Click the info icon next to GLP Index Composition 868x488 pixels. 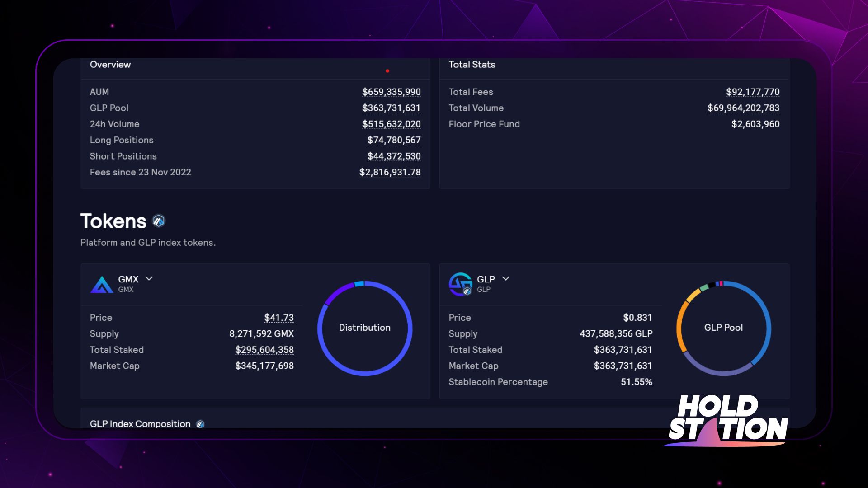pos(200,424)
